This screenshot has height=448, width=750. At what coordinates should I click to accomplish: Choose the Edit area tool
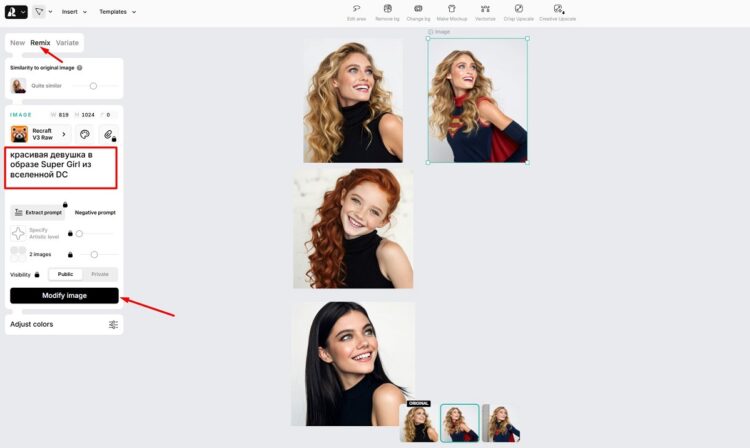click(356, 13)
